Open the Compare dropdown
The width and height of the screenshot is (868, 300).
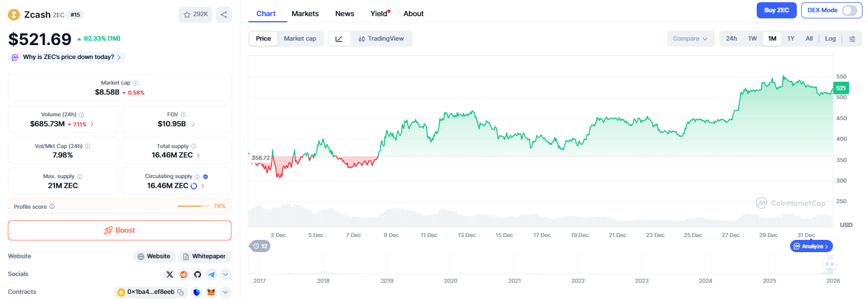pyautogui.click(x=690, y=38)
